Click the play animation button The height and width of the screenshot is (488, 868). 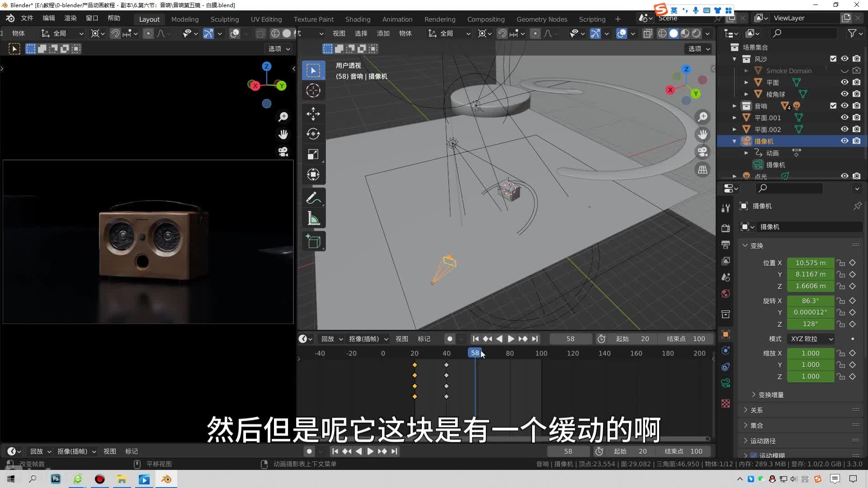(511, 338)
